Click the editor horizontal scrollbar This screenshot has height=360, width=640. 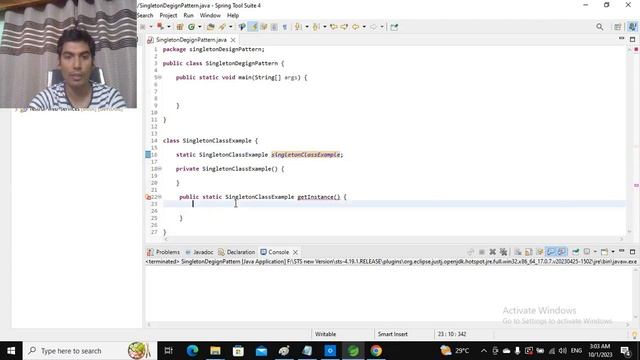(x=393, y=239)
